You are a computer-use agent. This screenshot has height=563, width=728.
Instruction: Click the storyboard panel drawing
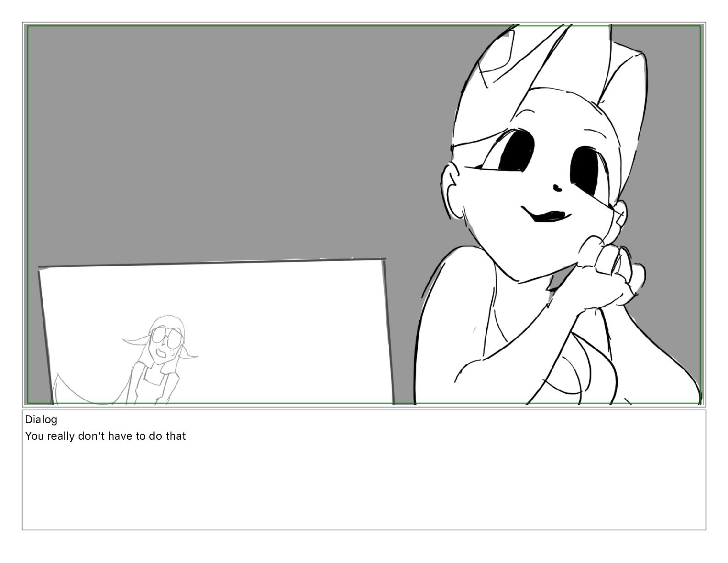(x=364, y=214)
